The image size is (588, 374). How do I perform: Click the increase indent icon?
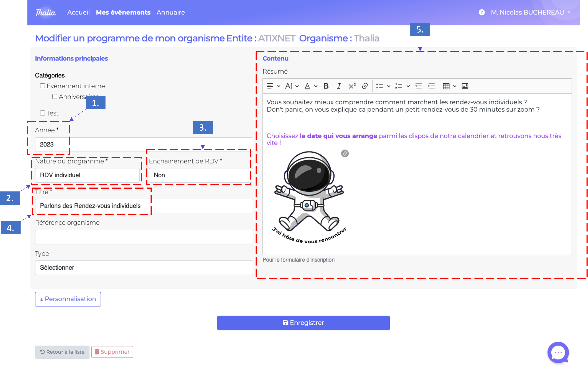tap(431, 86)
